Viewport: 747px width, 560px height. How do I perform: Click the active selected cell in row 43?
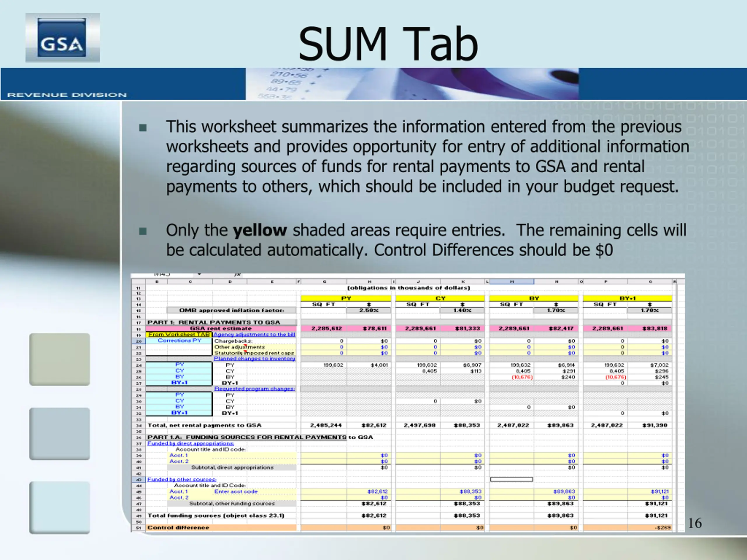pos(512,479)
